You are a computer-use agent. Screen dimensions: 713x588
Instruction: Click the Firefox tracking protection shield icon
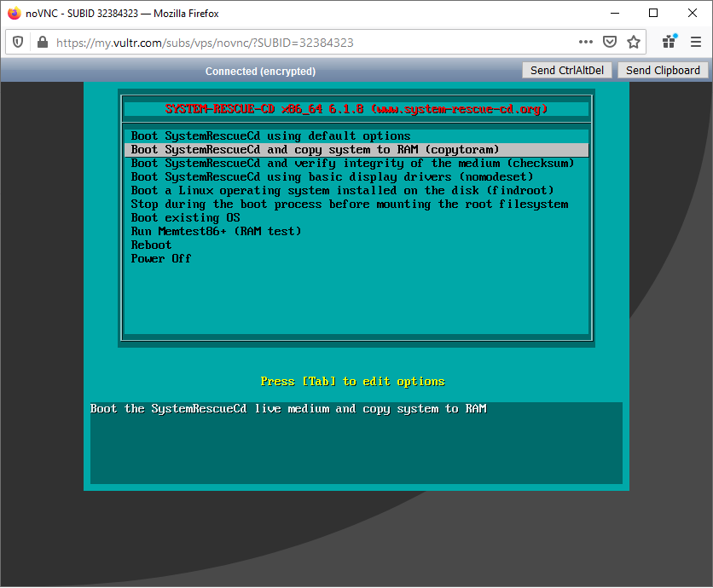click(18, 43)
